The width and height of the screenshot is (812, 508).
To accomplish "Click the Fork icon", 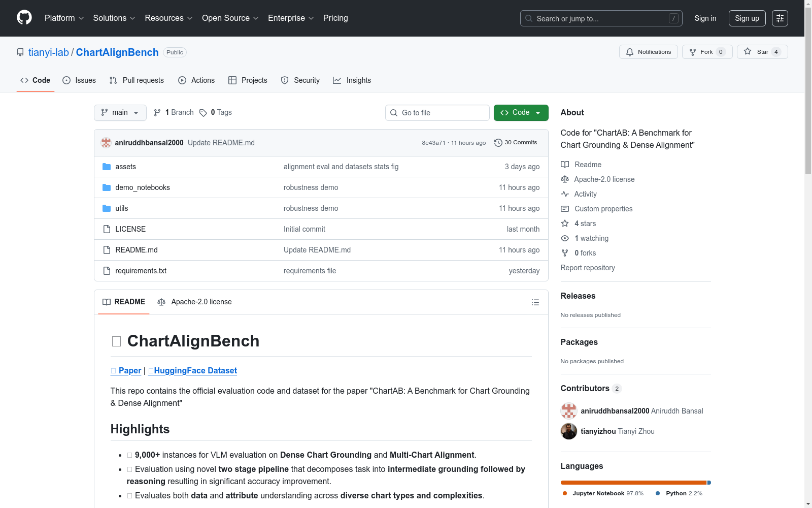I will (693, 52).
